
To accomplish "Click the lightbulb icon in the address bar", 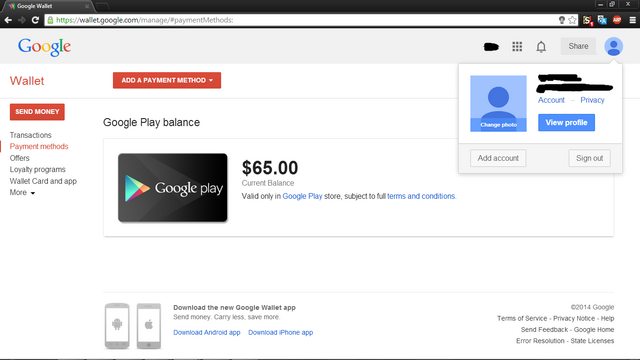I will point(562,20).
